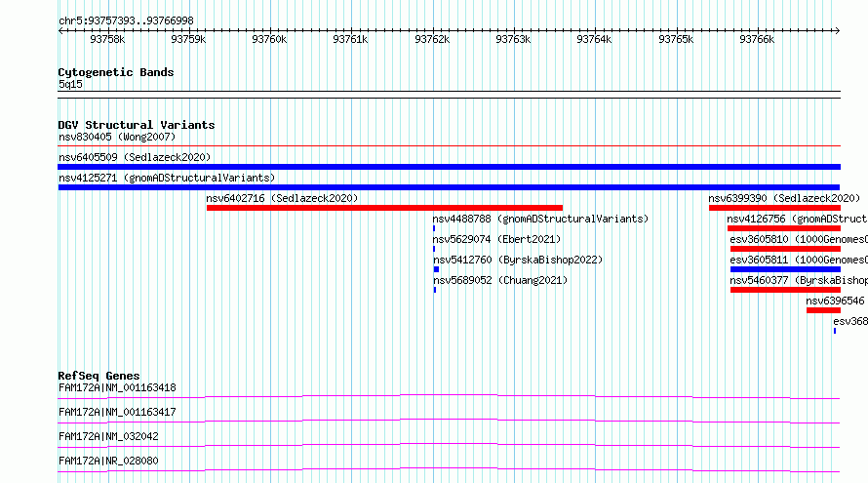Select the nsv6405509 (Sedlazeck2020) blue bar

click(x=449, y=167)
